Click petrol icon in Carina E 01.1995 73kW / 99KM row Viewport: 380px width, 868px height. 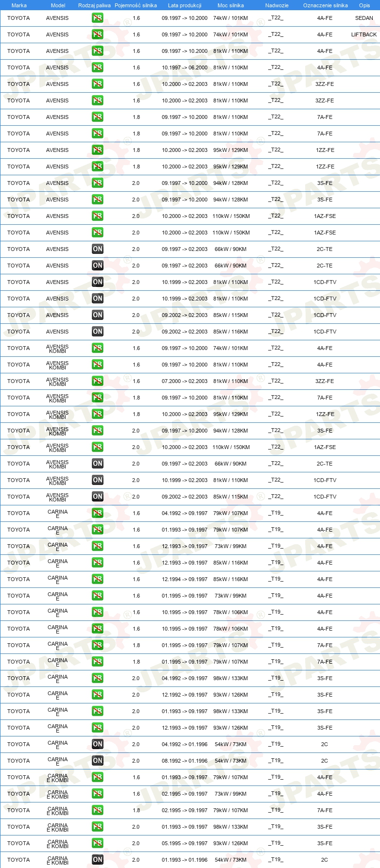tap(98, 596)
